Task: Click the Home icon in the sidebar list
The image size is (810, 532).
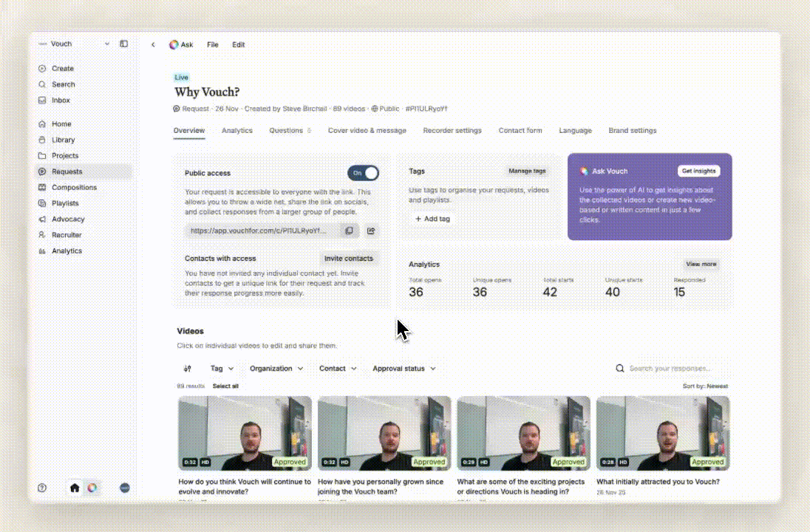Action: (42, 124)
